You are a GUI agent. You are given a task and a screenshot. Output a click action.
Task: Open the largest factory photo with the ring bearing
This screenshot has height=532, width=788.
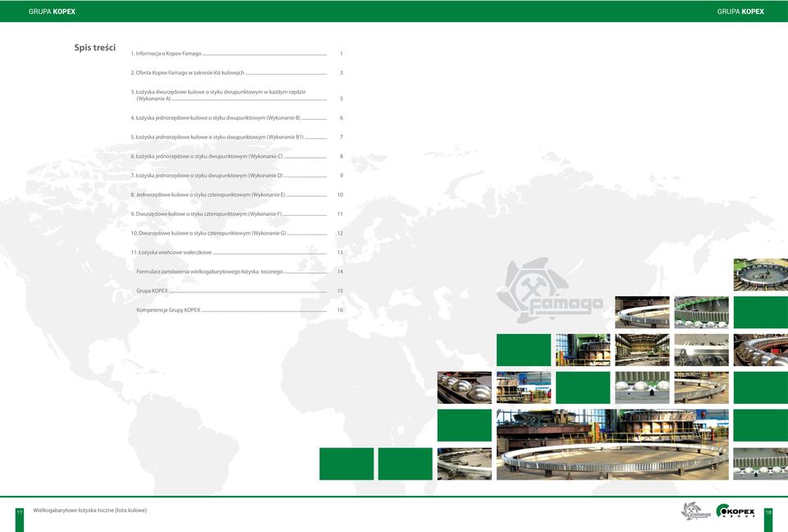(612, 444)
